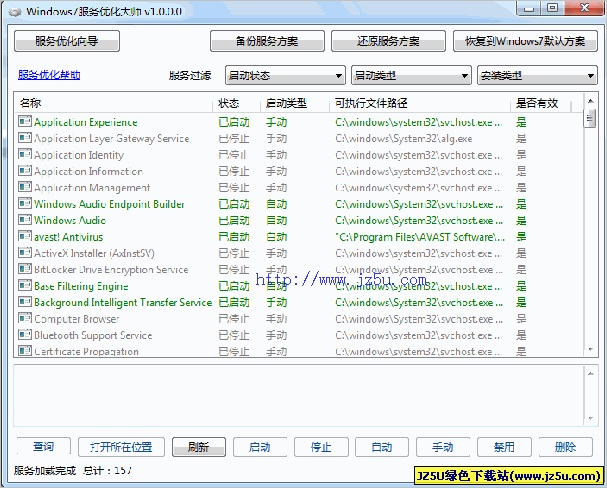607x488 pixels.
Task: Click the Application Experience service icon
Action: (25, 122)
